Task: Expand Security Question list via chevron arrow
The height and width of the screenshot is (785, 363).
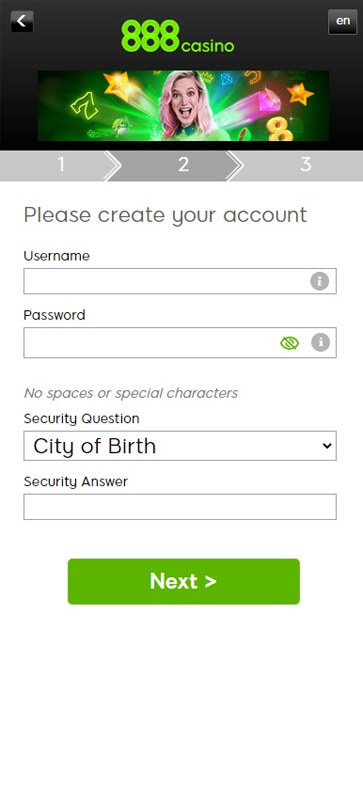Action: 327,446
